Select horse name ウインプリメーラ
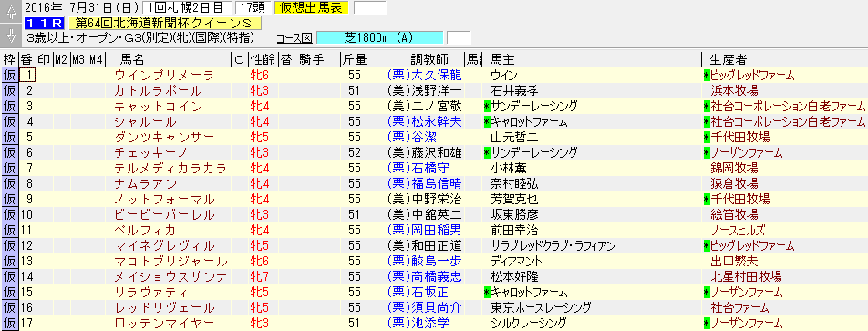Image resolution: width=868 pixels, height=331 pixels. tap(164, 76)
